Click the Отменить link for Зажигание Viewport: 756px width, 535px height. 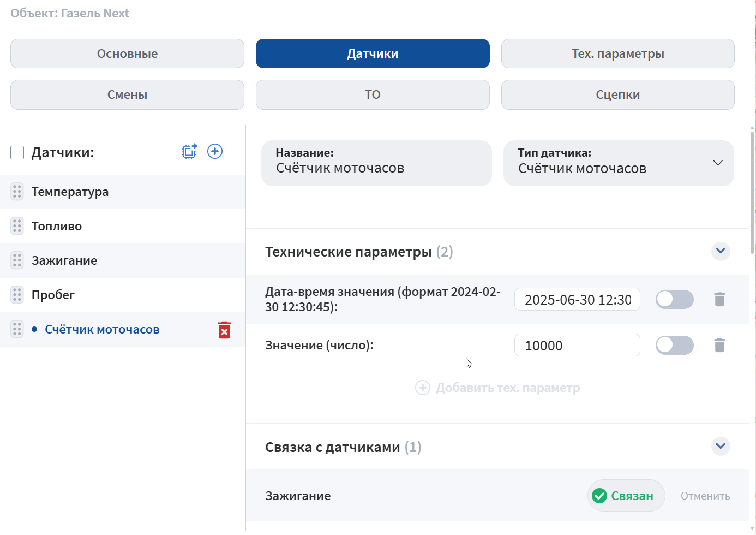(705, 496)
